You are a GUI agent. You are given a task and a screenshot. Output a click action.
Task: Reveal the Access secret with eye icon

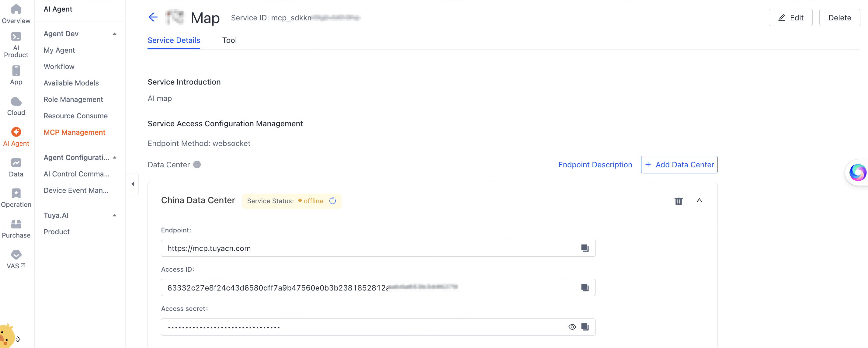tap(572, 327)
